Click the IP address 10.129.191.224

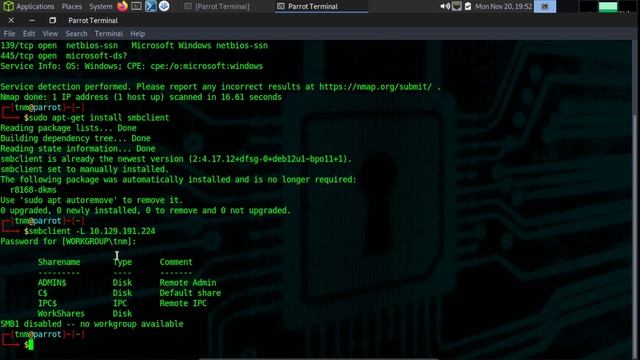click(x=122, y=231)
